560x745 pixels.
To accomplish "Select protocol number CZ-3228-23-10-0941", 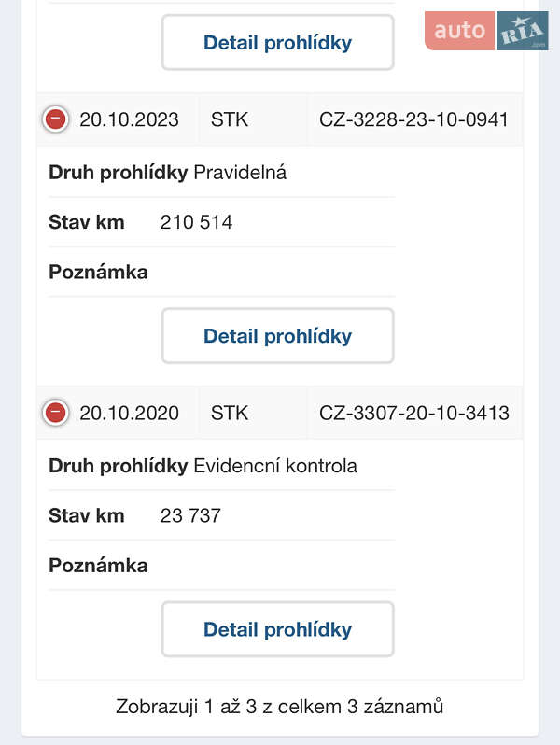I will tap(413, 119).
